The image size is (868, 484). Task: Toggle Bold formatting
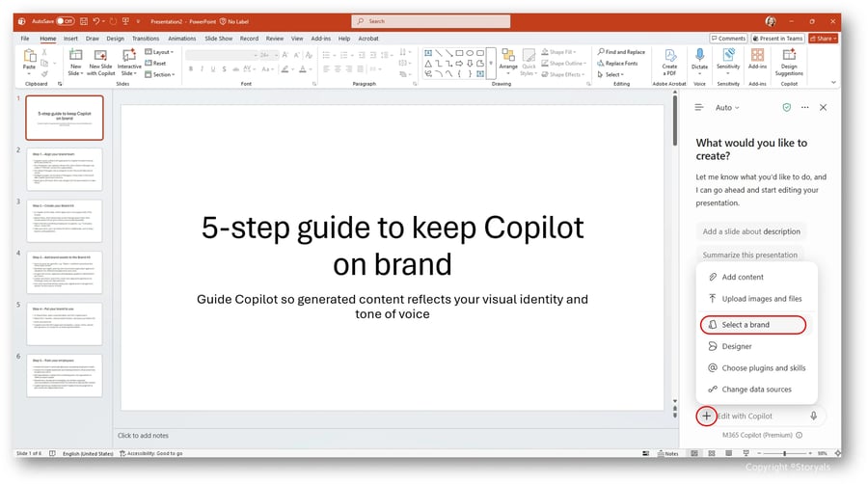pos(190,69)
